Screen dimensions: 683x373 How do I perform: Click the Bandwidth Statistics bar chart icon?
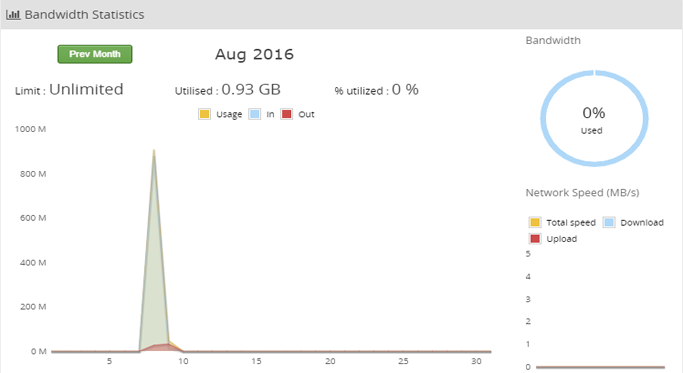pos(13,15)
